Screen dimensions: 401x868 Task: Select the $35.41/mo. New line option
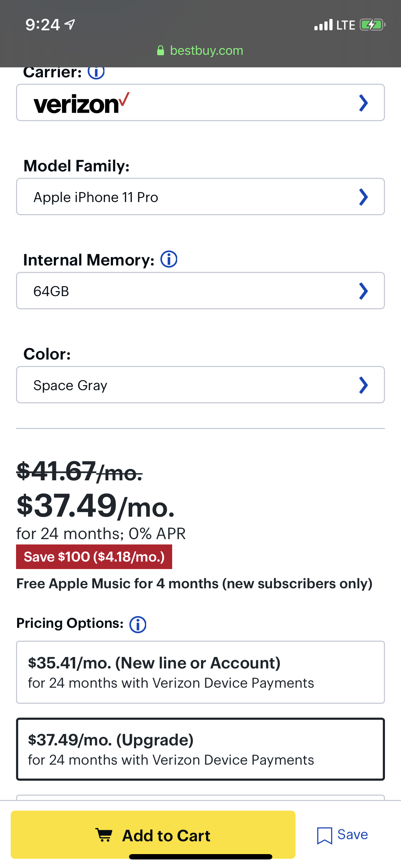click(200, 672)
